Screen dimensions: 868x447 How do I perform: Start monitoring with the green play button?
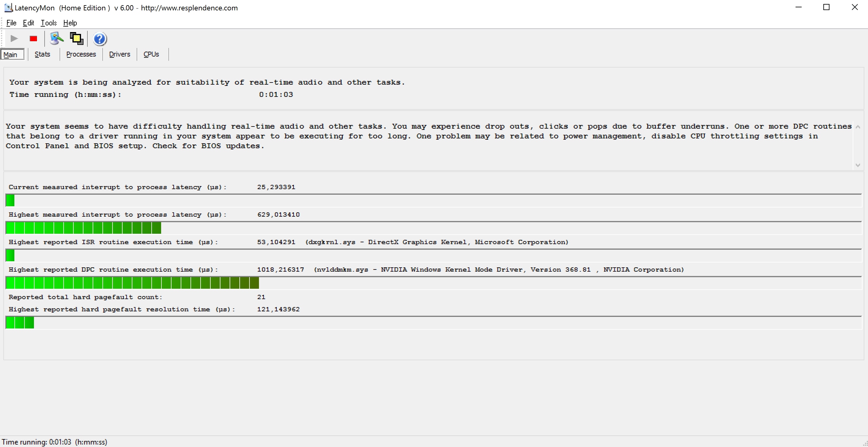(14, 39)
